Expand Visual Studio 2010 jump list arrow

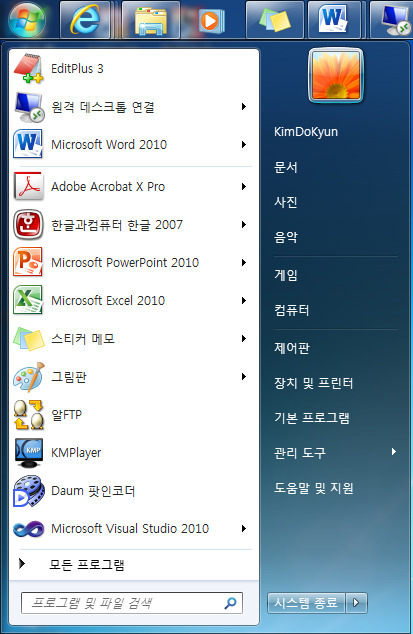tap(244, 528)
